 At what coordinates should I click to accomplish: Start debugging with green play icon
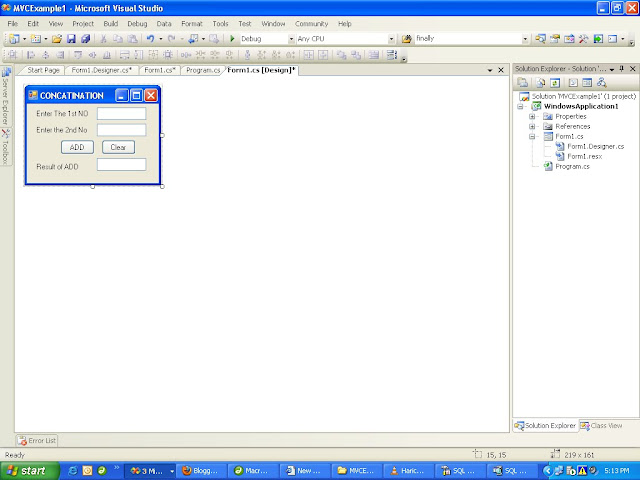232,39
